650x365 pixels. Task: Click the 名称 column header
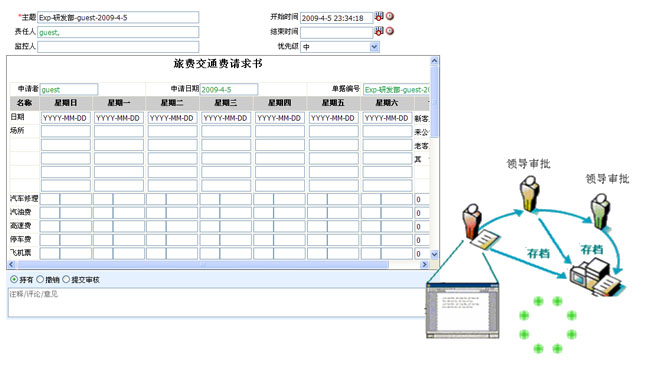(x=24, y=102)
